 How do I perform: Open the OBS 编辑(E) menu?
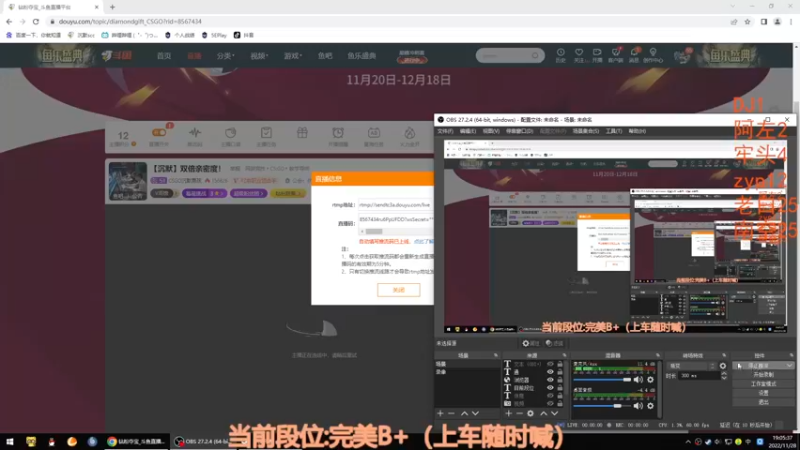tap(467, 131)
